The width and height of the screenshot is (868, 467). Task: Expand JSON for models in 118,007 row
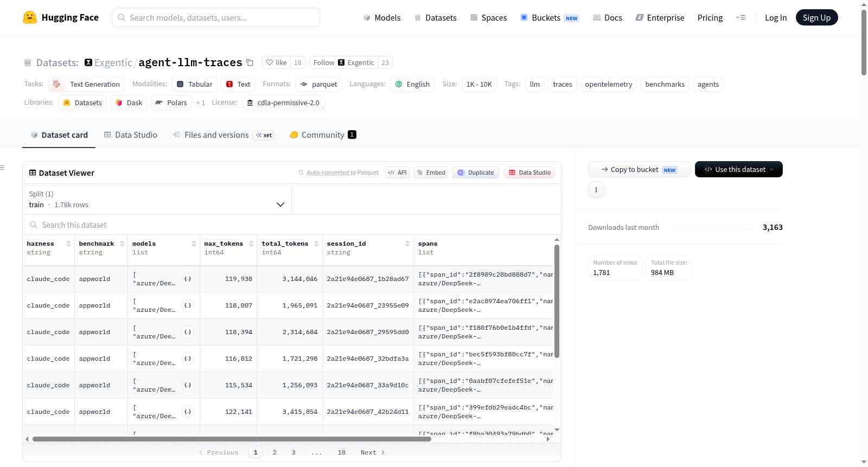188,305
